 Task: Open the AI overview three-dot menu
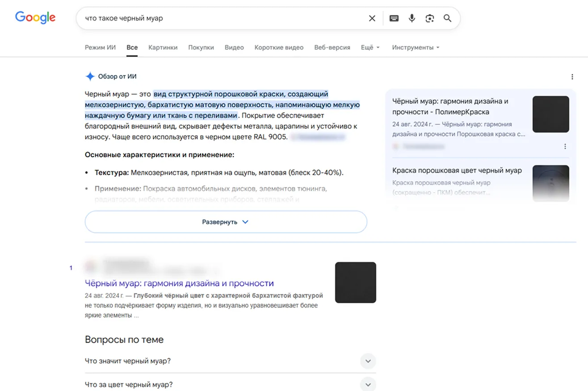point(572,77)
